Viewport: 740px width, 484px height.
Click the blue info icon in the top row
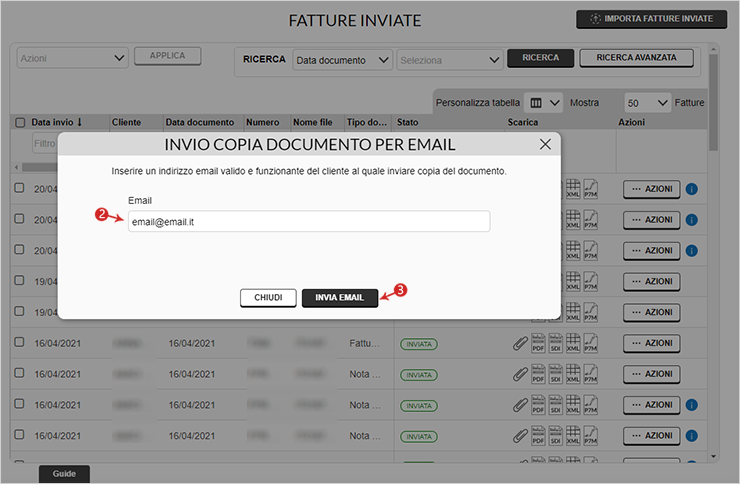pos(691,188)
